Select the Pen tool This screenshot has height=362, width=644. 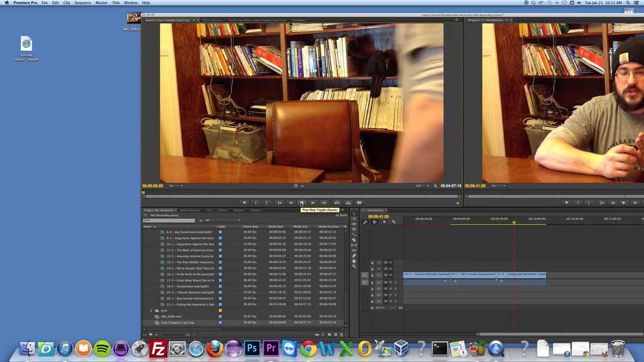pyautogui.click(x=354, y=255)
